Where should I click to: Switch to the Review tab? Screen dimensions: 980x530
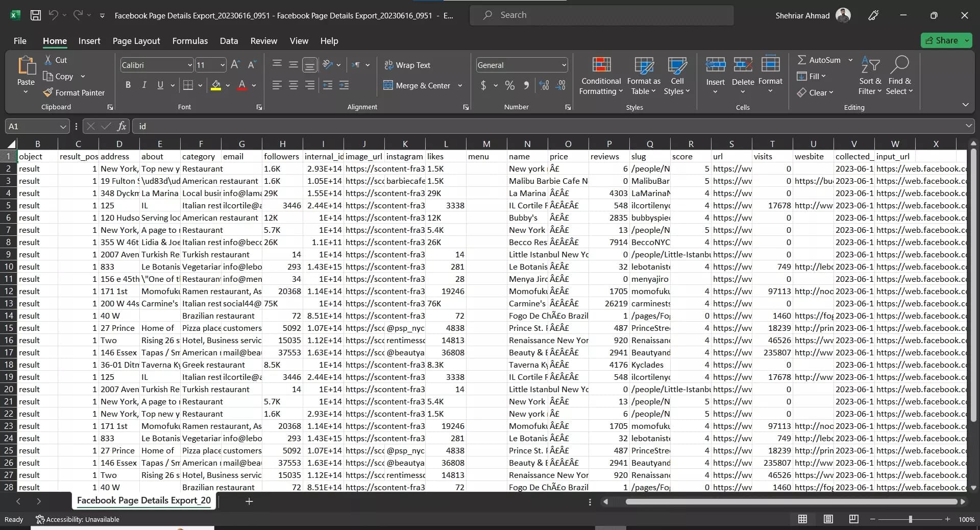coord(264,41)
